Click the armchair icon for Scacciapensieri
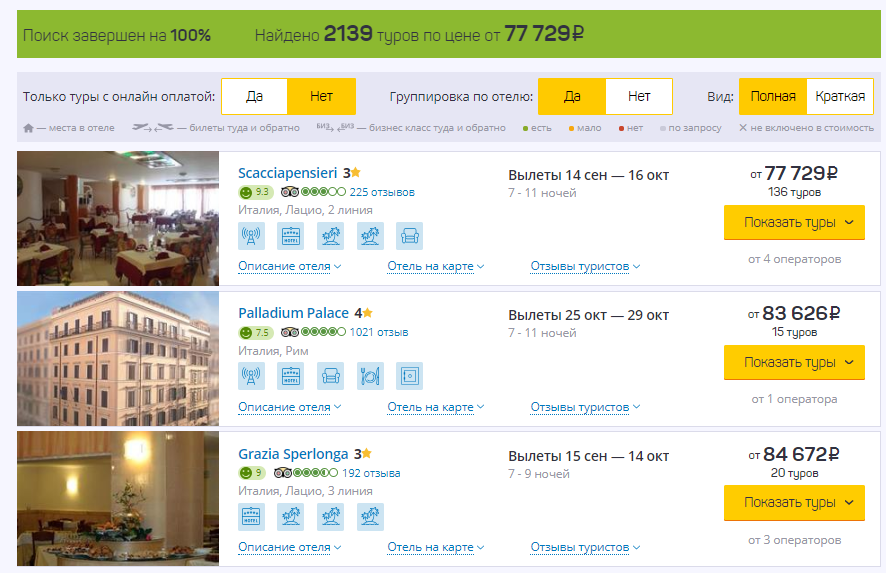The height and width of the screenshot is (573, 886). pyautogui.click(x=409, y=236)
